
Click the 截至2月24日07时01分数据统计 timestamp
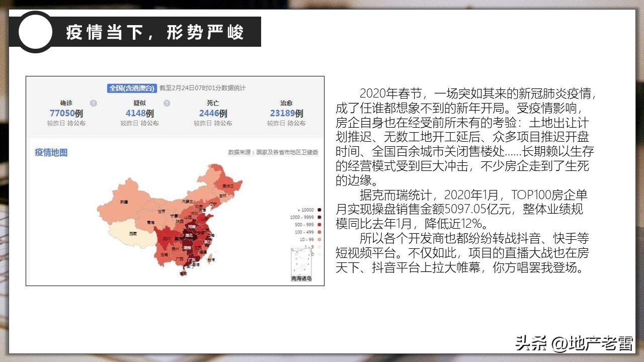click(203, 88)
